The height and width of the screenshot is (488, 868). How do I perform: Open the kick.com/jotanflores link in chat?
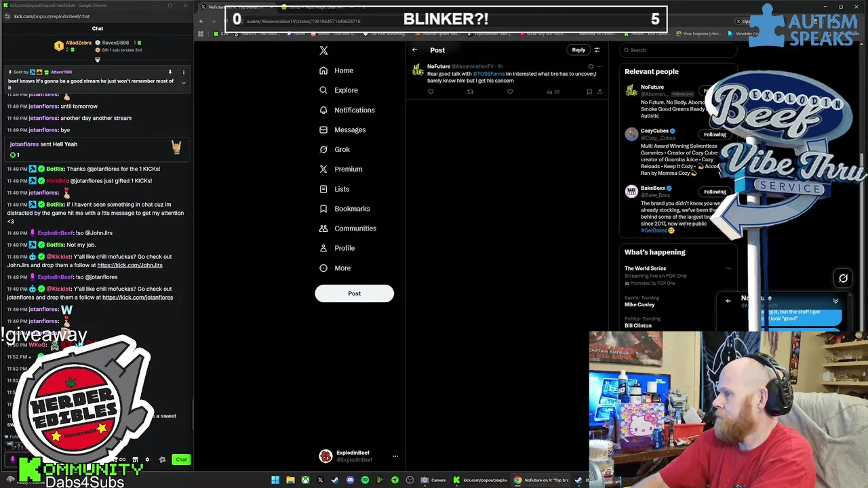point(138,298)
